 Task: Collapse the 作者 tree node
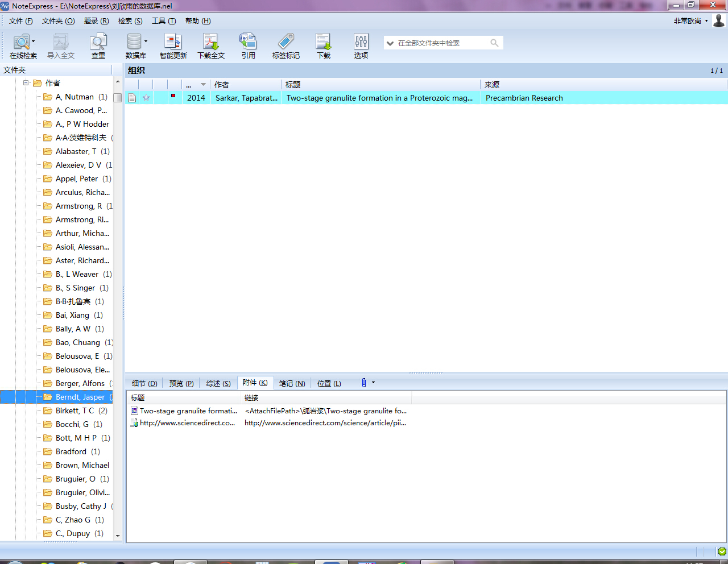[x=26, y=83]
